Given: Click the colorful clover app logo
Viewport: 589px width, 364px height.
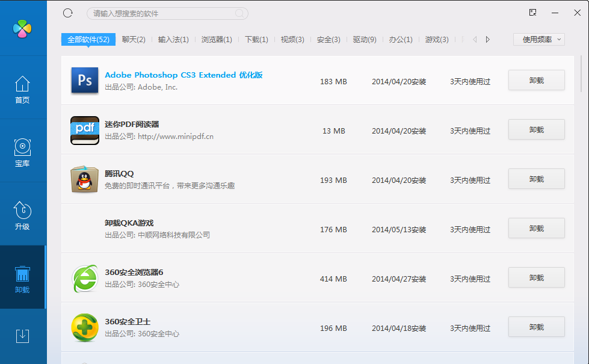Looking at the screenshot, I should [x=22, y=28].
